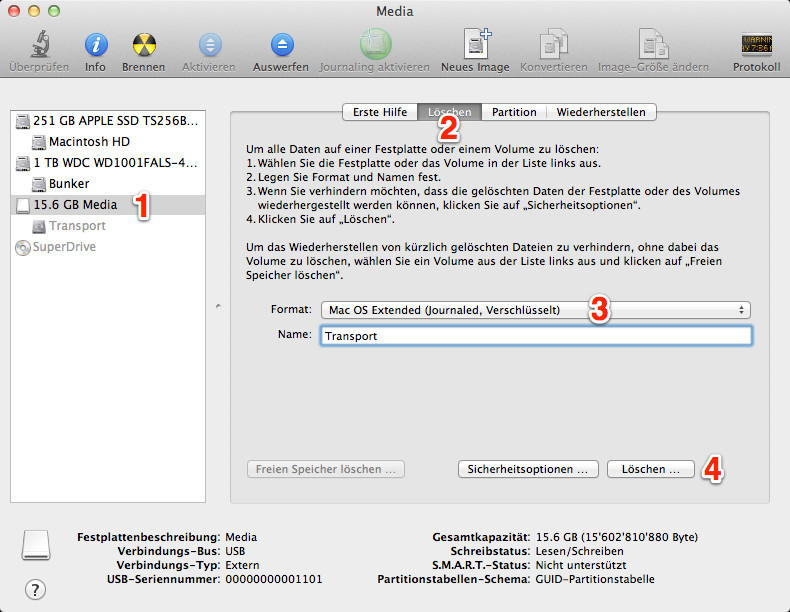This screenshot has width=790, height=612.
Task: Click the S.M.A.R.T.-Status value Nicht unterstützt
Action: coord(581,565)
